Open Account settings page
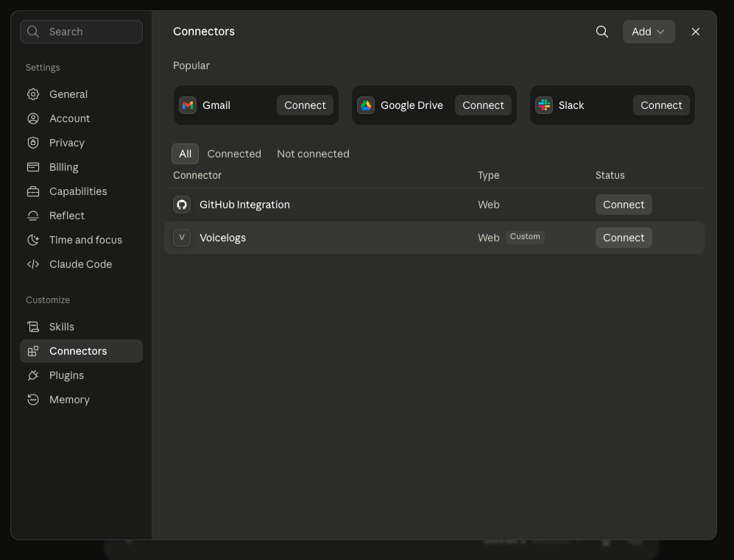Screen dimensions: 734x560 coord(82,118)
